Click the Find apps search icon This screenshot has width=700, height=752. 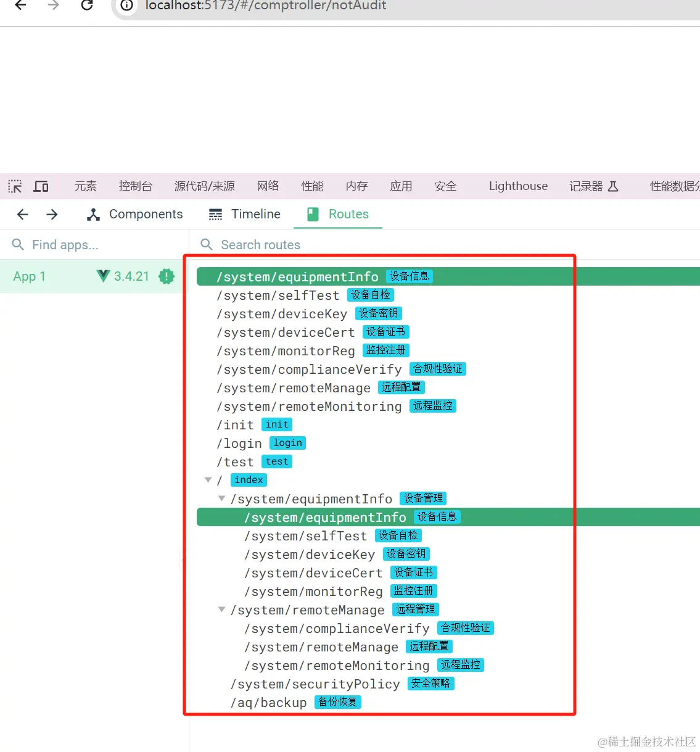(18, 245)
